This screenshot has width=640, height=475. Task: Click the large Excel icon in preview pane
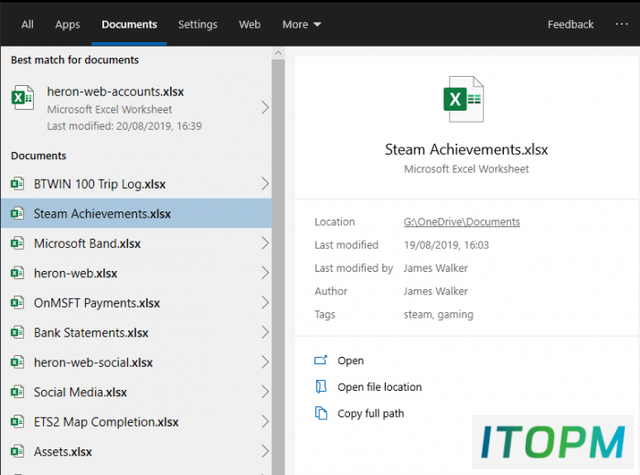coord(464,99)
